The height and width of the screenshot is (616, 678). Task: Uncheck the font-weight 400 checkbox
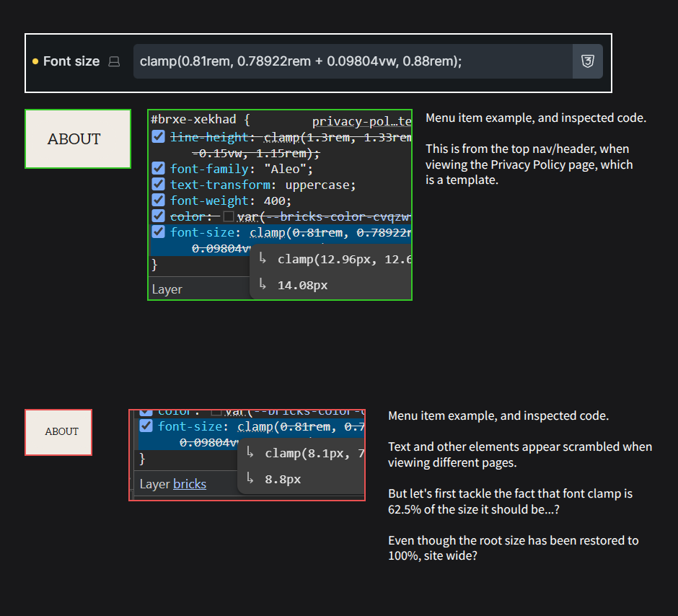click(159, 201)
